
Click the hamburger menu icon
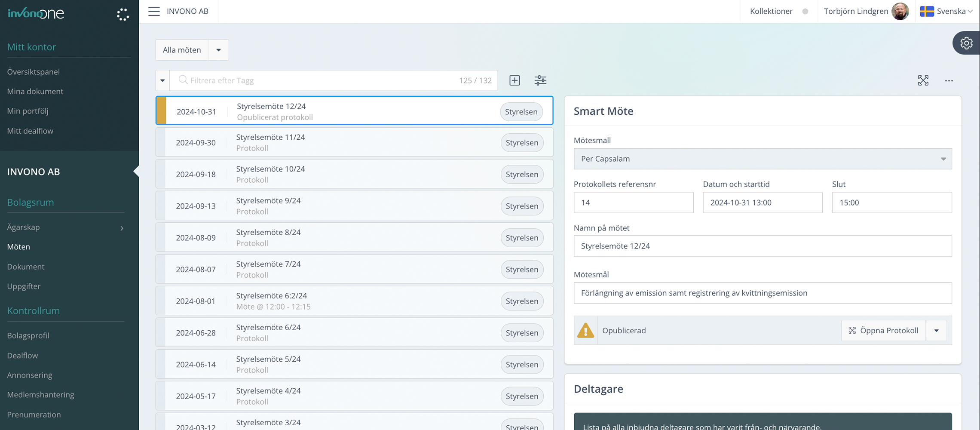154,11
